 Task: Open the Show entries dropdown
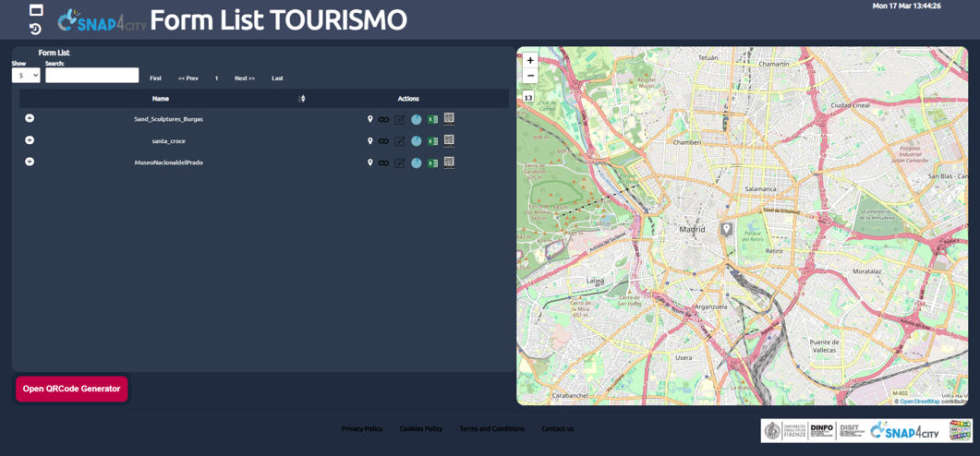tap(26, 76)
